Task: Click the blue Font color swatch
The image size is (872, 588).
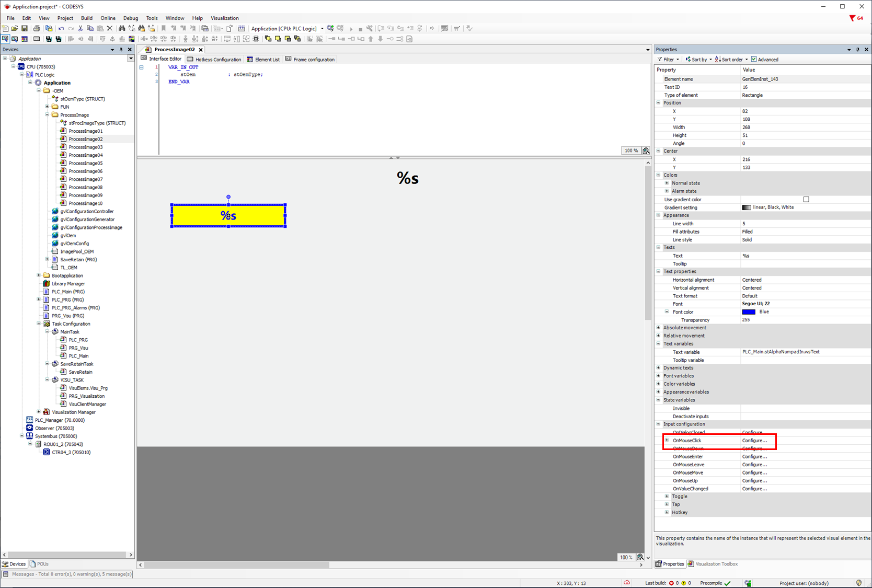Action: 749,312
